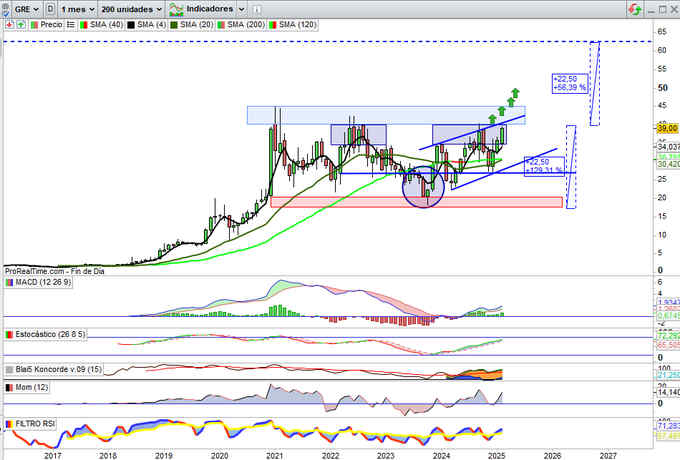Open the Mom (12) indicator label
This screenshot has width=680, height=460.
click(32, 387)
